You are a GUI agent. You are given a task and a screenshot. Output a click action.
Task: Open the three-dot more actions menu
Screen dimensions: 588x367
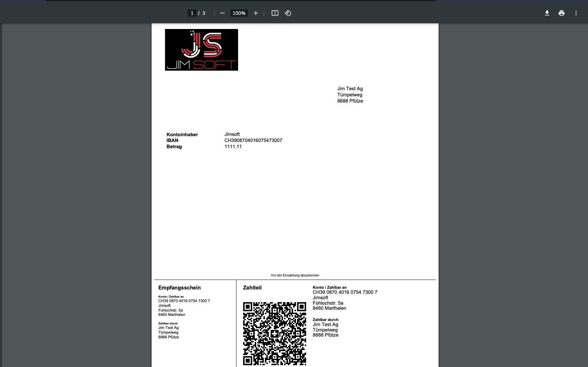(x=576, y=13)
